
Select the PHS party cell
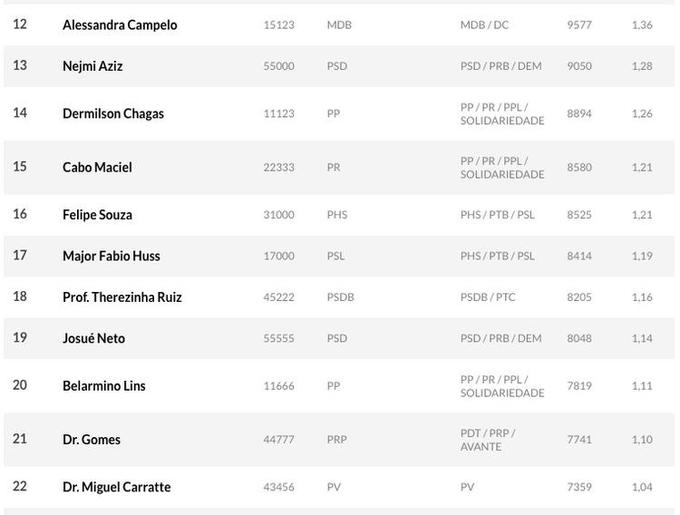point(337,215)
